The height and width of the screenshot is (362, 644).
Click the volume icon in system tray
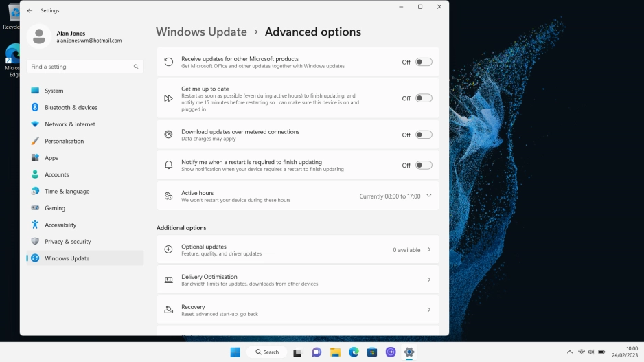(591, 352)
